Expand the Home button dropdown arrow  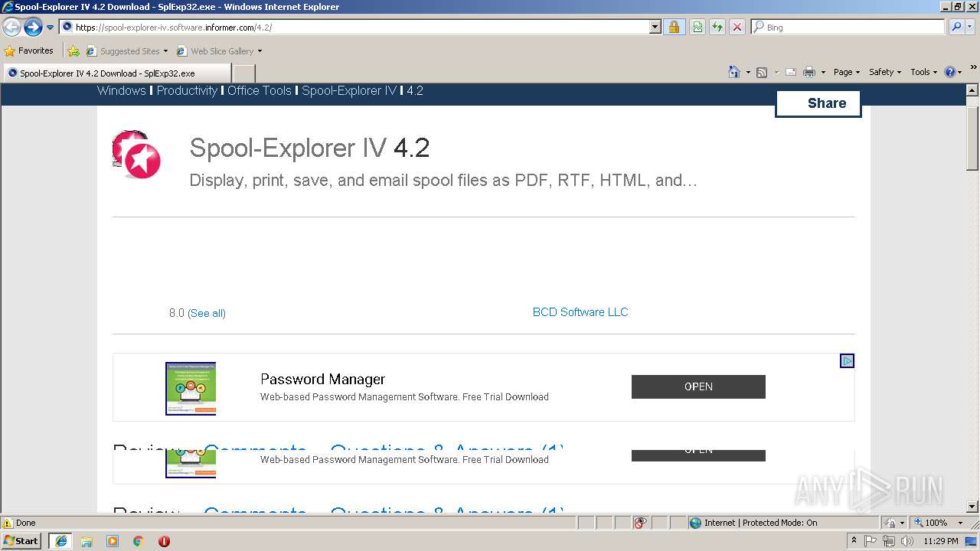[x=748, y=72]
